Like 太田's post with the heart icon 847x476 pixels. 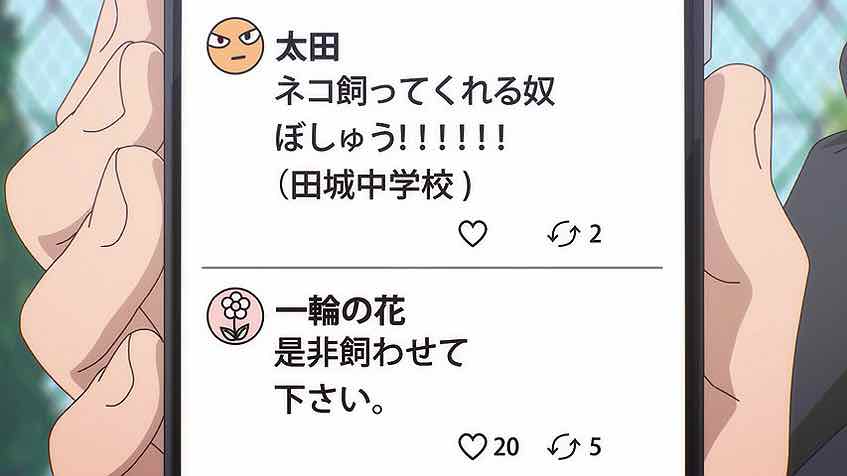[x=473, y=234]
